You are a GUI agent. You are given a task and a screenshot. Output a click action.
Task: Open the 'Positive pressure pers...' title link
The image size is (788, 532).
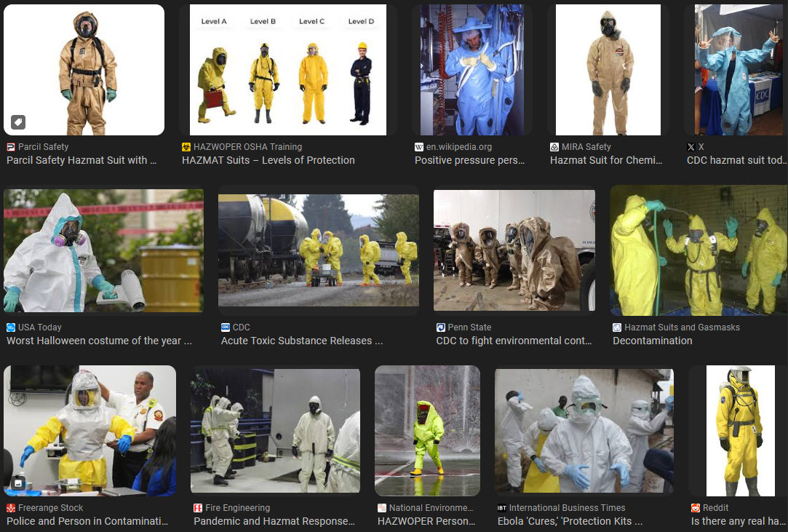pos(469,160)
